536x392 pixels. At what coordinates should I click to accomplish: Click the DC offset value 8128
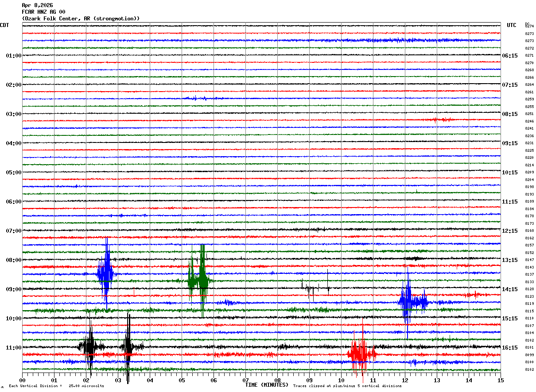(x=529, y=289)
